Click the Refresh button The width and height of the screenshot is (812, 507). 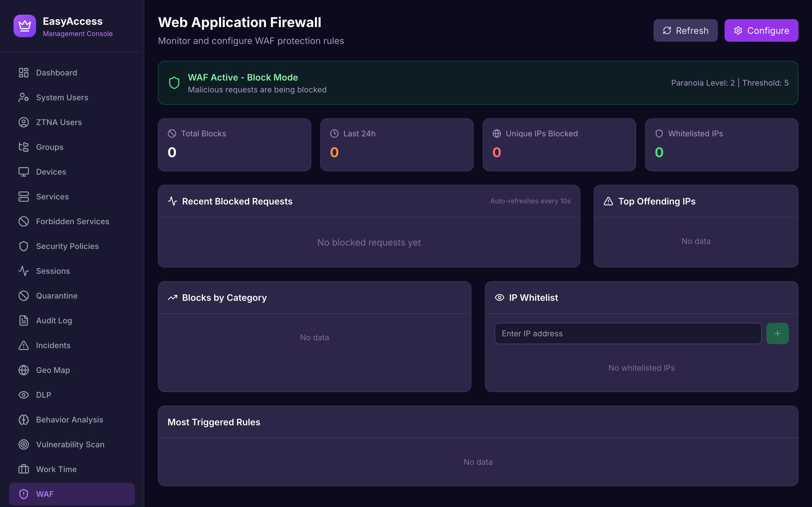pyautogui.click(x=685, y=30)
